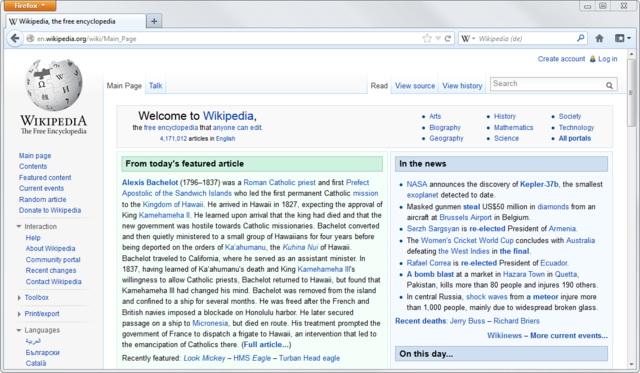Open the All portals link
The image size is (640, 373).
point(575,138)
